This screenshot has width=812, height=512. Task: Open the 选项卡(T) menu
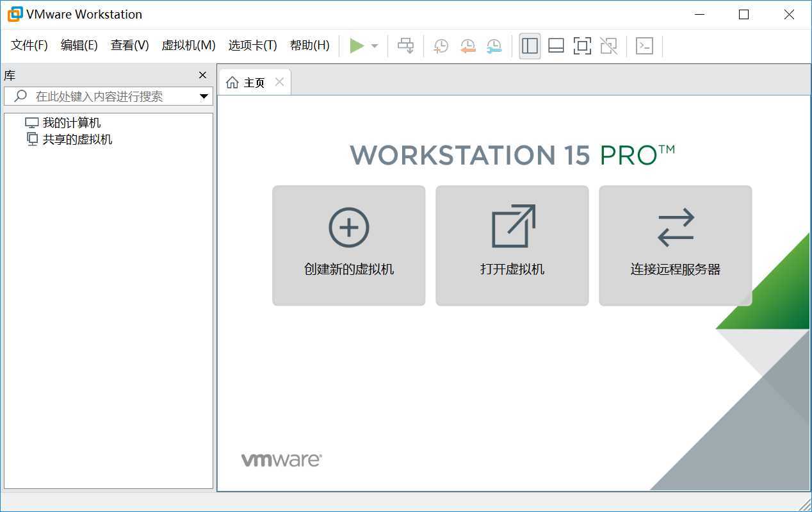coord(252,45)
